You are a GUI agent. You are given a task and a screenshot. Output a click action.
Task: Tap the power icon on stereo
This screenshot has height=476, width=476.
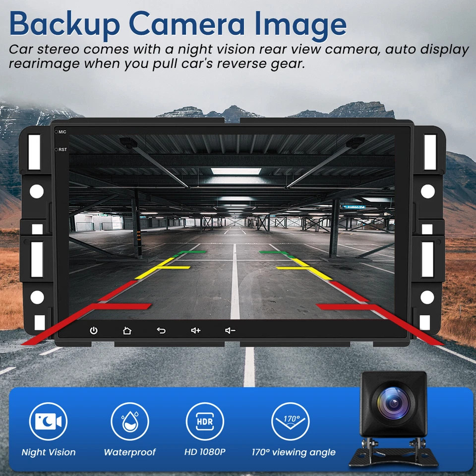coord(94,330)
